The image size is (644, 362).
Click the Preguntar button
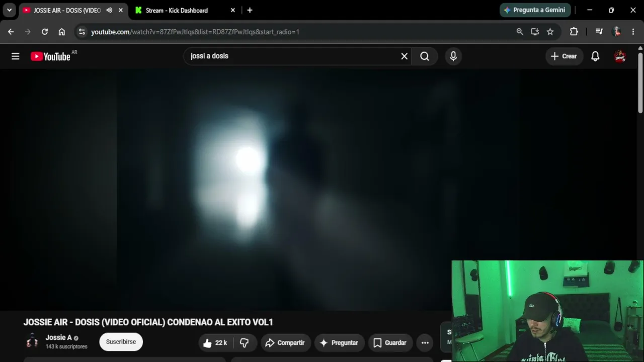click(339, 343)
